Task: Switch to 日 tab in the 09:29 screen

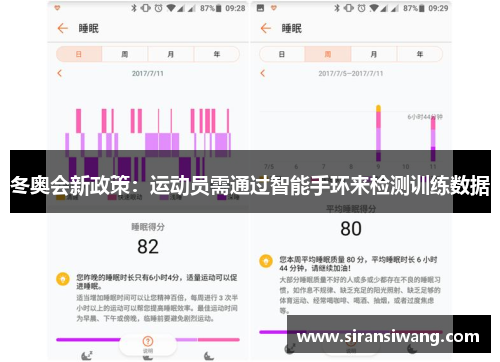Action: coord(282,54)
